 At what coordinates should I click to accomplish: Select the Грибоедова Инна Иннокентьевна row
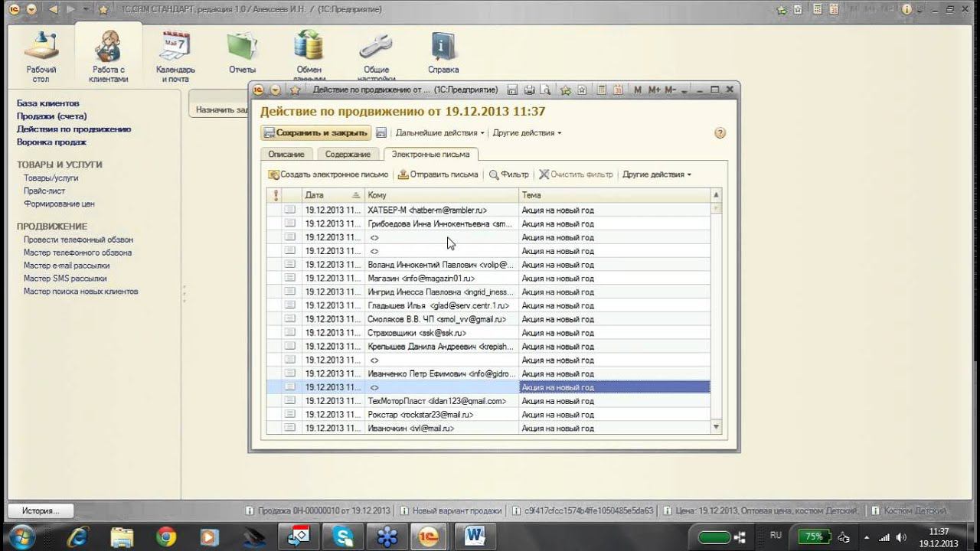click(488, 224)
